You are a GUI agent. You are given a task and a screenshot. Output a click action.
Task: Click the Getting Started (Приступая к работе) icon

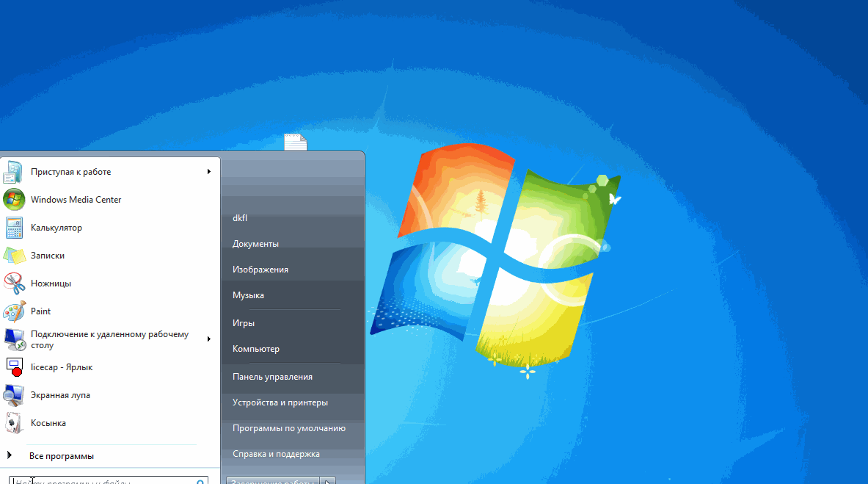pos(13,172)
